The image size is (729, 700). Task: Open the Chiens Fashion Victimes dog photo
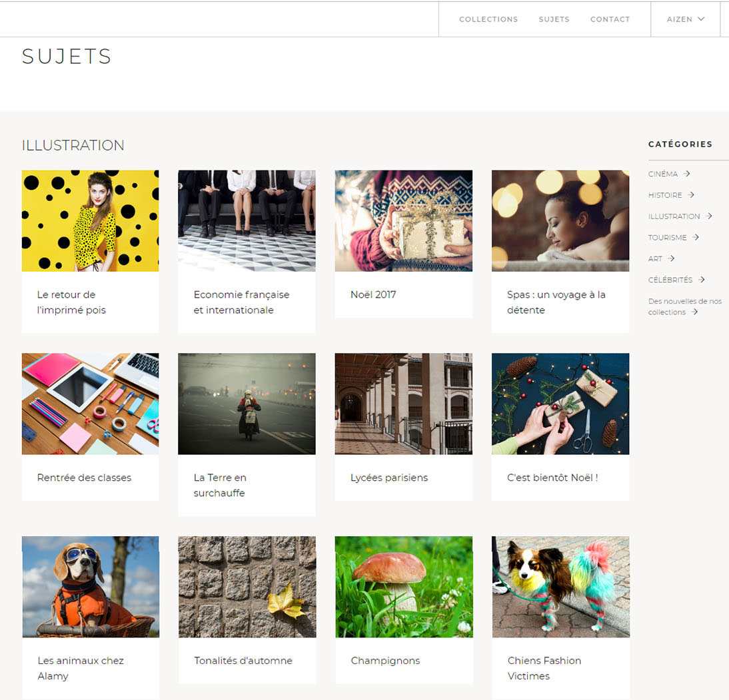(x=560, y=587)
